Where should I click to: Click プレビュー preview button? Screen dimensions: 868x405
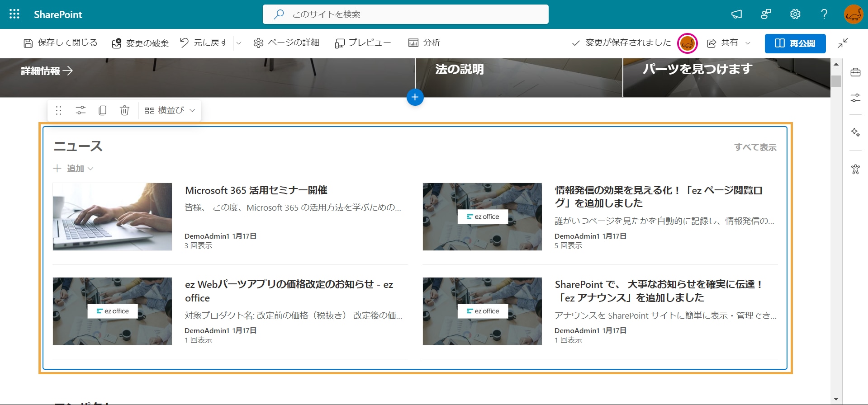pos(363,43)
